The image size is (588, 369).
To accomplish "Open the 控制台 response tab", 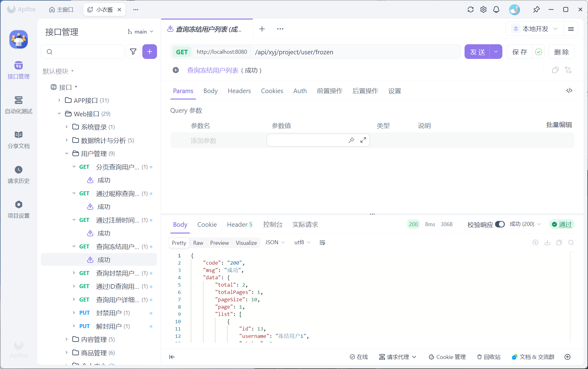I will click(x=273, y=225).
